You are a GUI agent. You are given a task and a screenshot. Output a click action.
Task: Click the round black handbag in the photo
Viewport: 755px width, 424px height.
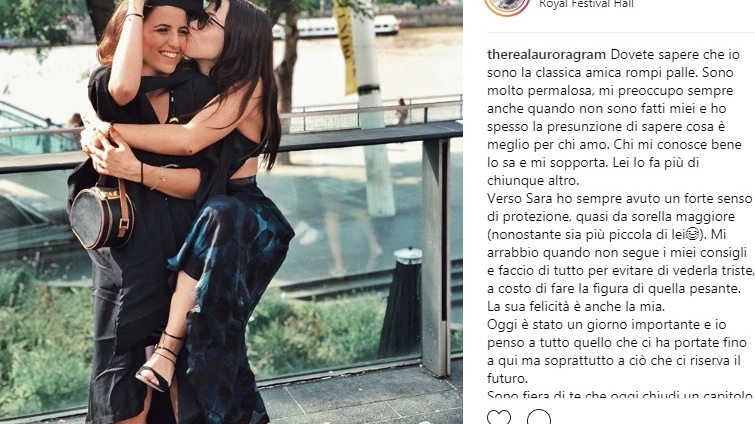pyautogui.click(x=102, y=215)
